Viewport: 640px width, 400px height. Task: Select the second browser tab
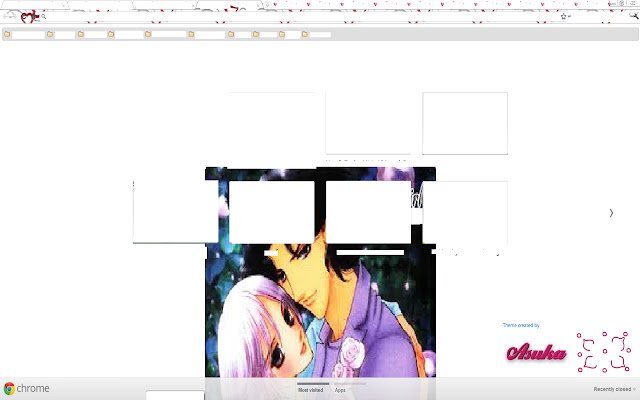pos(99,4)
